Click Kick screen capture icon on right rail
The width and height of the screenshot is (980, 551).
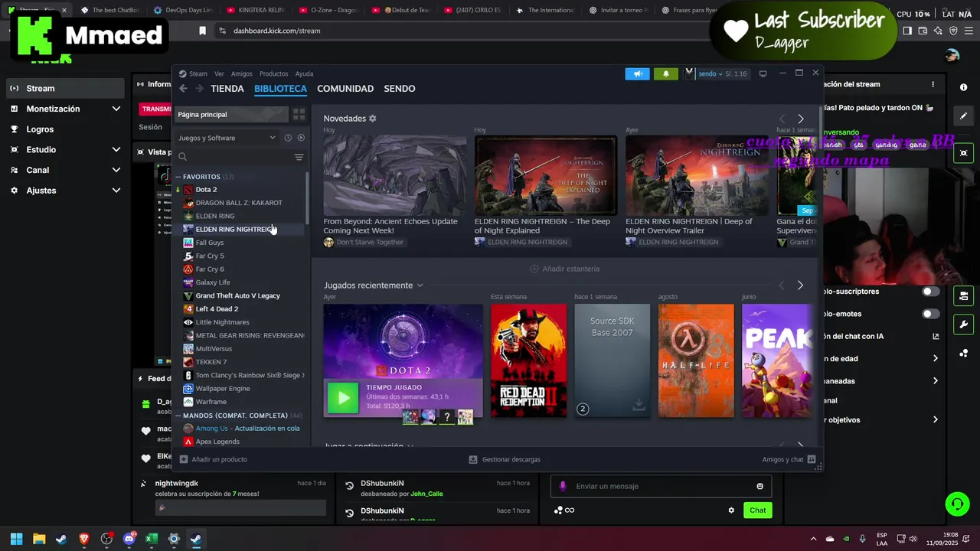pyautogui.click(x=964, y=153)
